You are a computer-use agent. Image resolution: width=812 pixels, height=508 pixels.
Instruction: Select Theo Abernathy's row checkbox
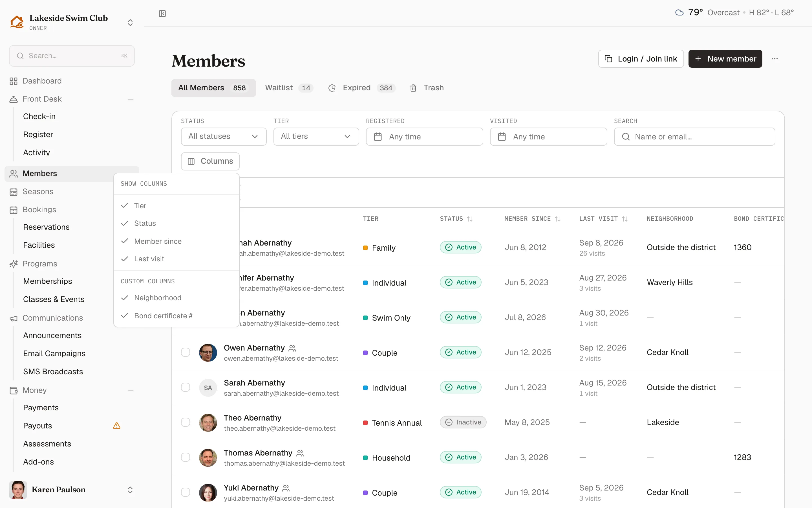[186, 422]
